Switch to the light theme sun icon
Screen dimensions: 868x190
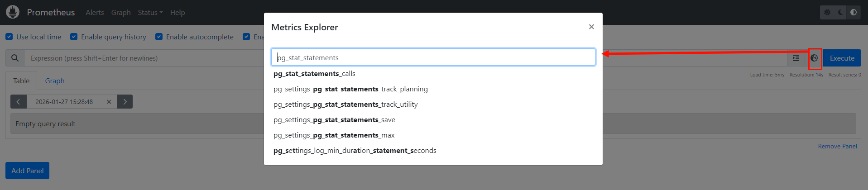[827, 12]
